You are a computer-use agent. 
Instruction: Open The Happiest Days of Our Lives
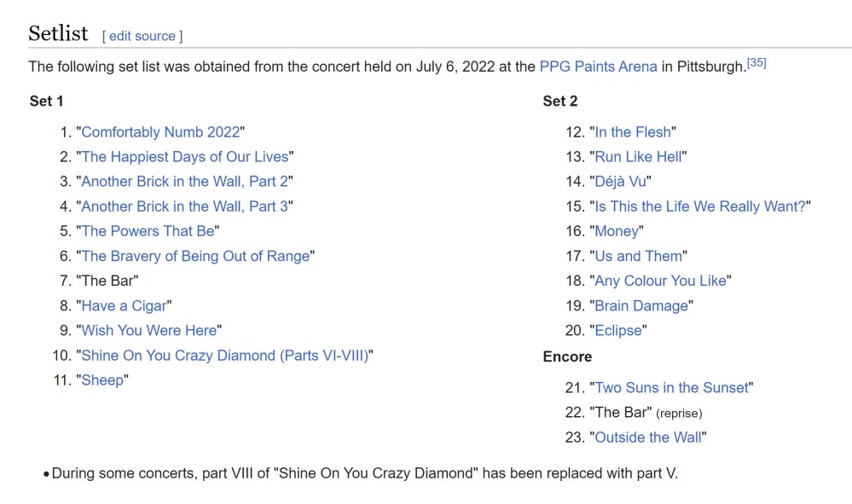184,157
